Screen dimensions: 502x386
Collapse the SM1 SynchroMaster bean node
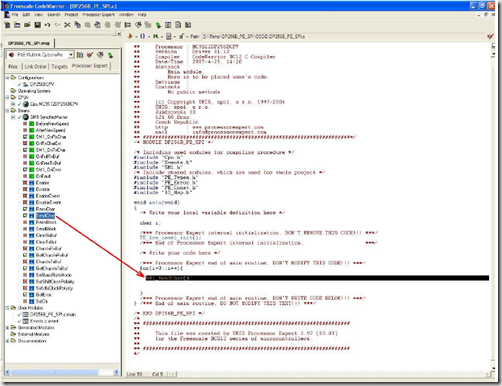click(13, 117)
